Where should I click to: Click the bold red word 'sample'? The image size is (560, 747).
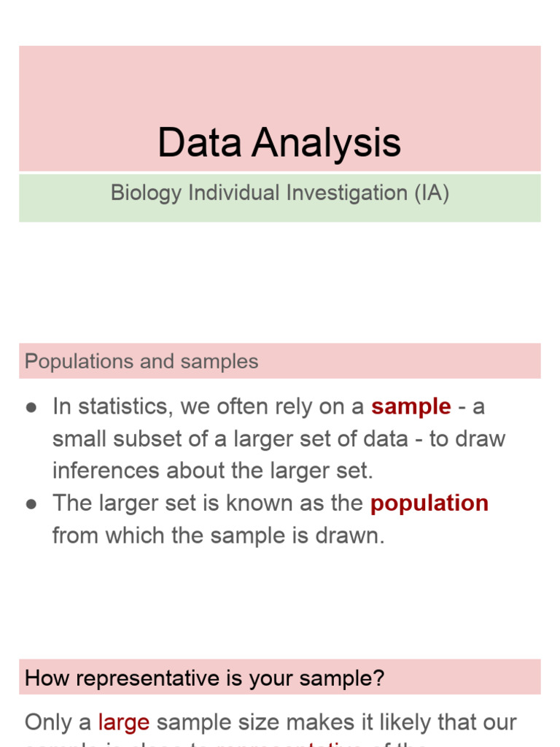point(411,407)
